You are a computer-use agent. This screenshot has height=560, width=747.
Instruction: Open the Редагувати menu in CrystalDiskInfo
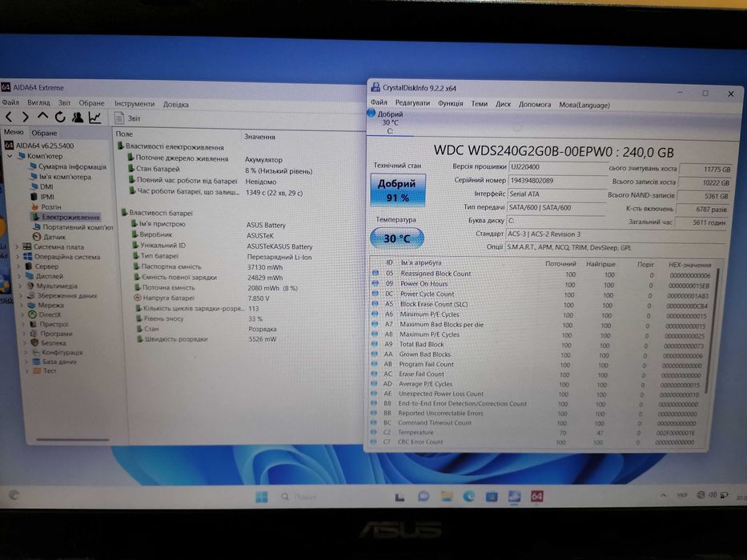click(x=412, y=103)
